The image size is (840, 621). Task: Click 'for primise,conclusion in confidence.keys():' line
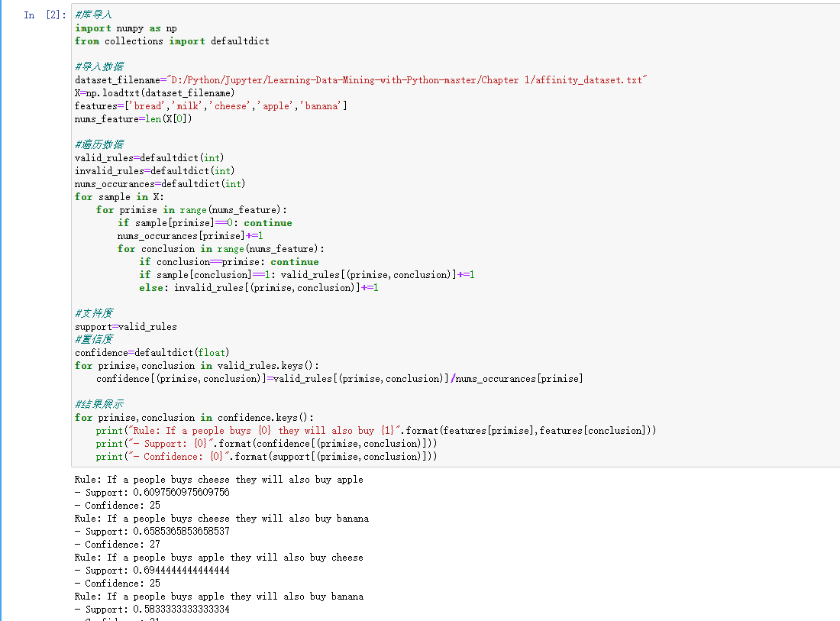195,418
